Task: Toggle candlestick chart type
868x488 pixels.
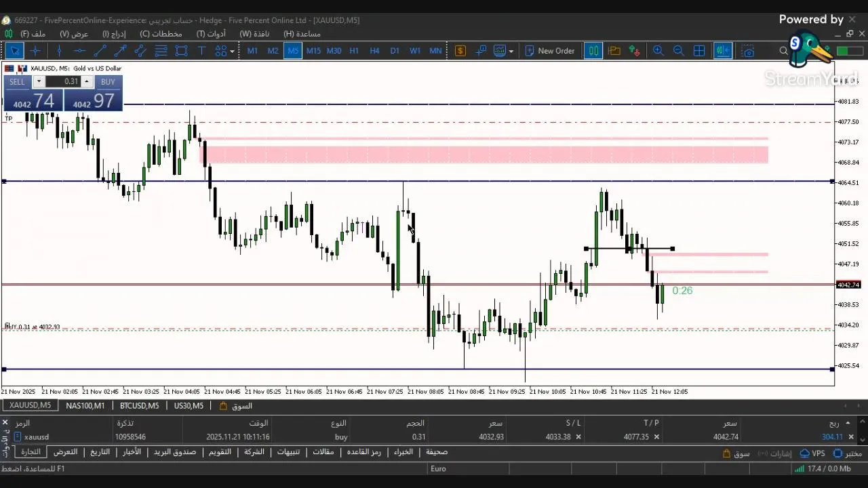Action: pyautogui.click(x=593, y=51)
